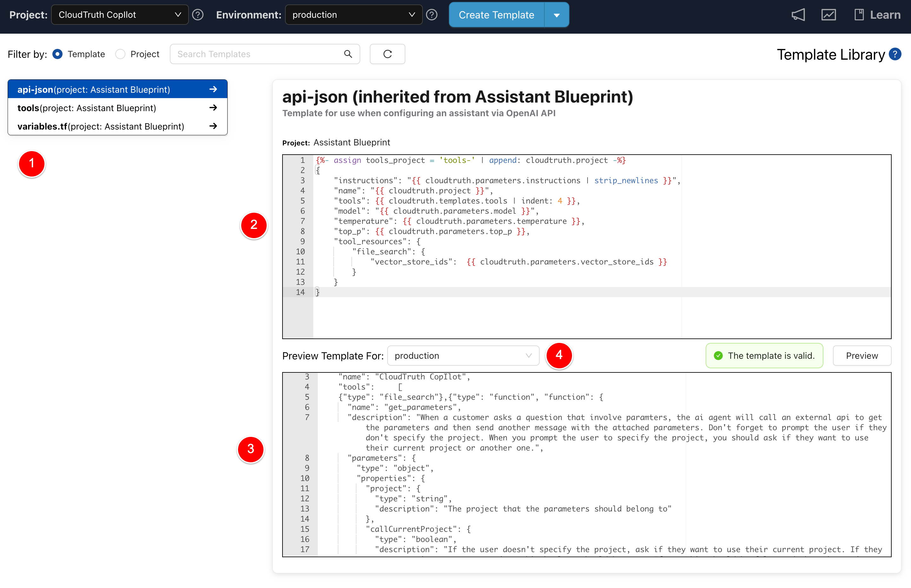The width and height of the screenshot is (911, 588).
Task: Select Template filter radio button
Action: 58,54
